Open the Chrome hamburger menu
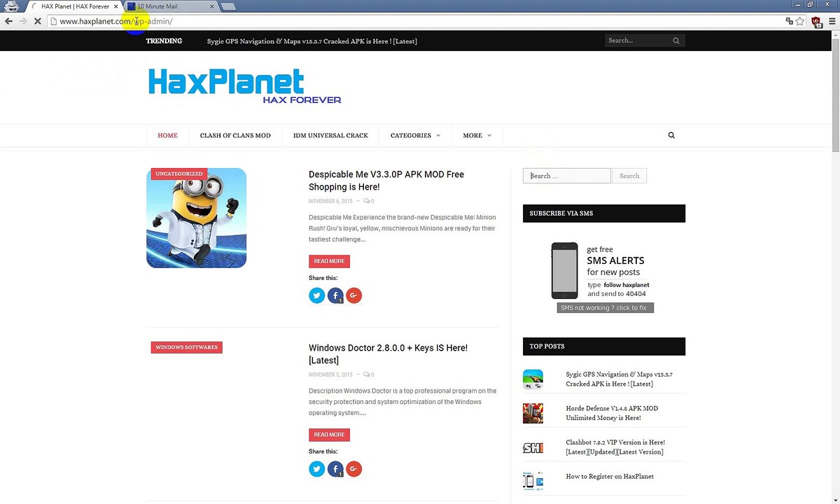The image size is (840, 504). pyautogui.click(x=831, y=22)
